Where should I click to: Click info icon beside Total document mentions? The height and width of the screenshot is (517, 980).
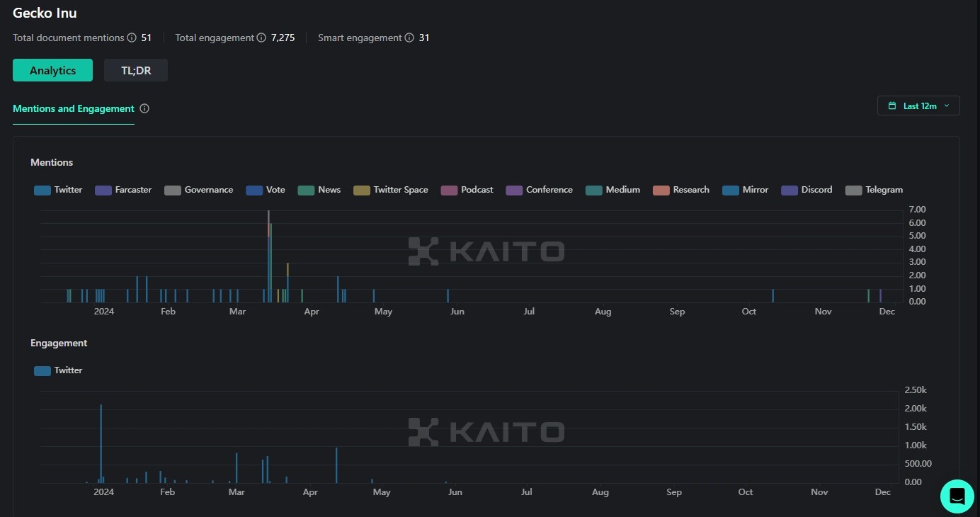pyautogui.click(x=131, y=38)
